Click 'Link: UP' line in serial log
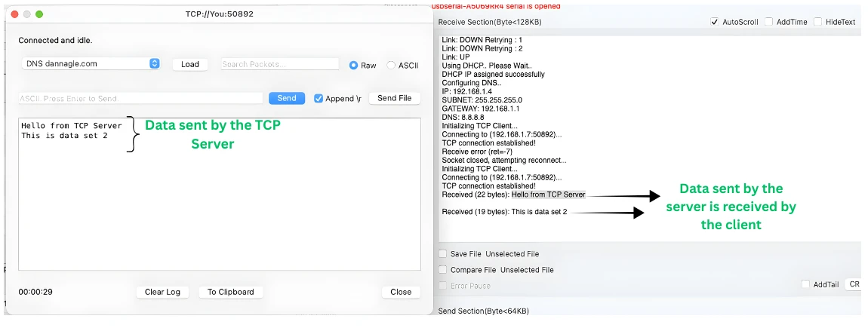The image size is (868, 328). [456, 57]
